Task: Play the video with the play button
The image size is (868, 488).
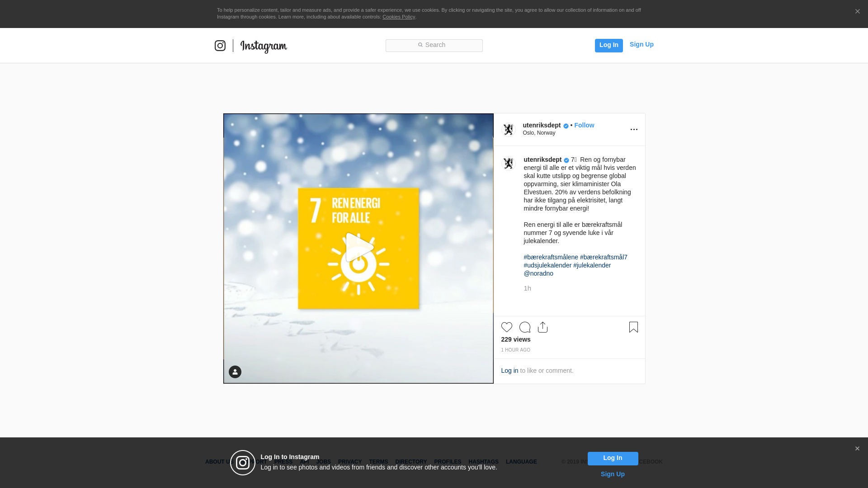Action: coord(359,248)
